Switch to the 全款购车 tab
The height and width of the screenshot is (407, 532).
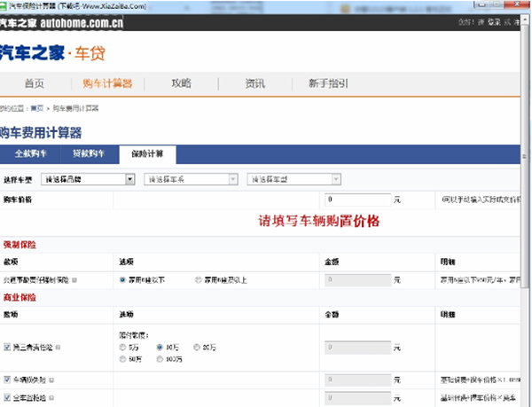pyautogui.click(x=30, y=154)
